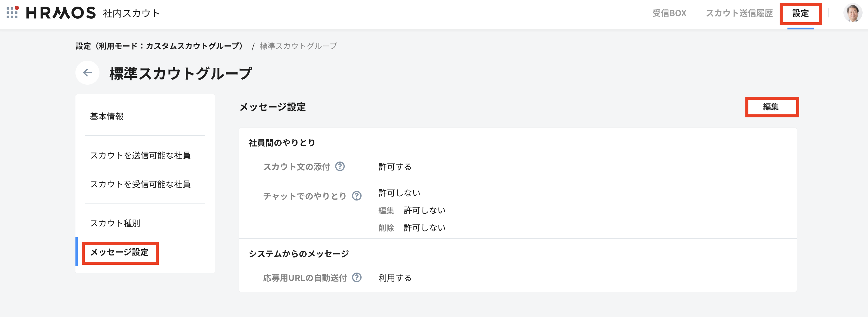This screenshot has height=317, width=868.
Task: Click the 編集 button for message settings
Action: click(x=772, y=107)
